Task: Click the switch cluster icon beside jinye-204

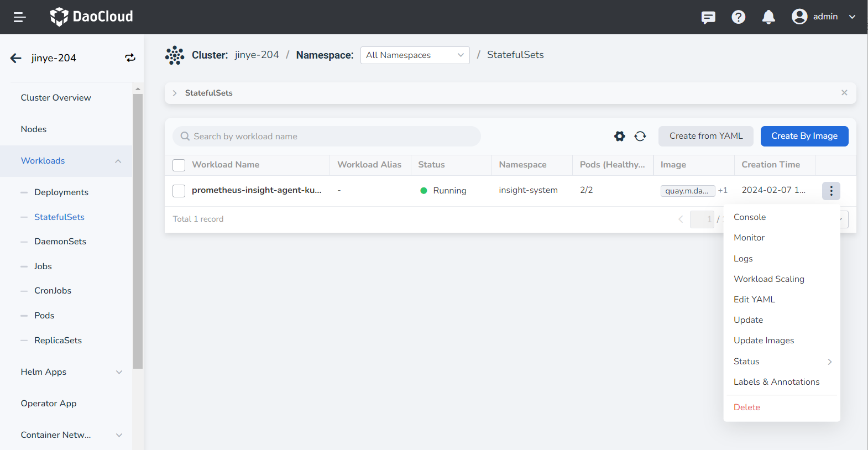Action: click(x=130, y=58)
